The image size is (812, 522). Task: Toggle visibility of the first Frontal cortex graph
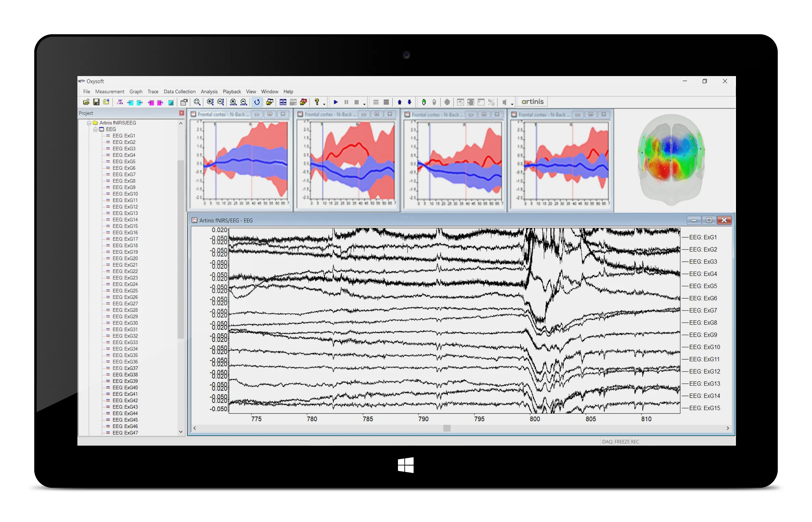[x=257, y=115]
